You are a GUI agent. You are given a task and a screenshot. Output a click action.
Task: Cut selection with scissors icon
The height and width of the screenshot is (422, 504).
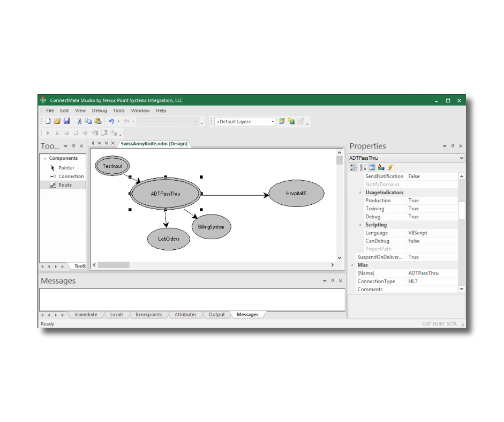pos(79,121)
